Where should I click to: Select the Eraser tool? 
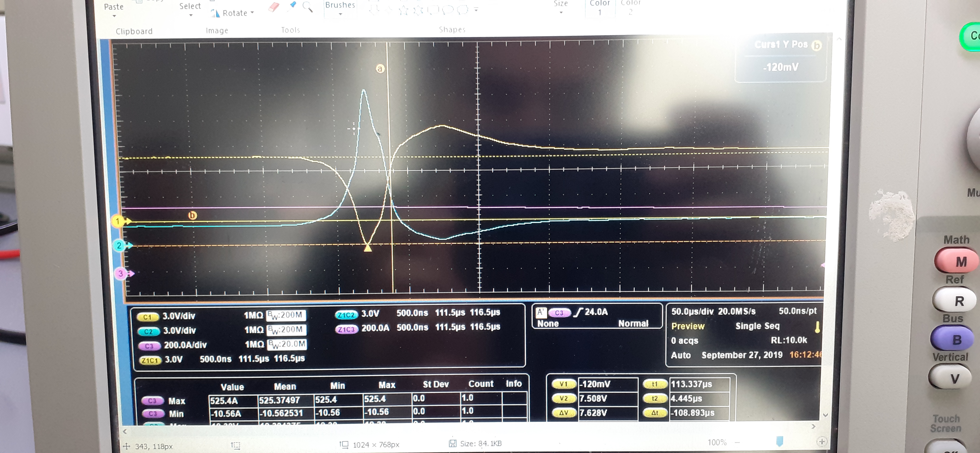[x=273, y=7]
